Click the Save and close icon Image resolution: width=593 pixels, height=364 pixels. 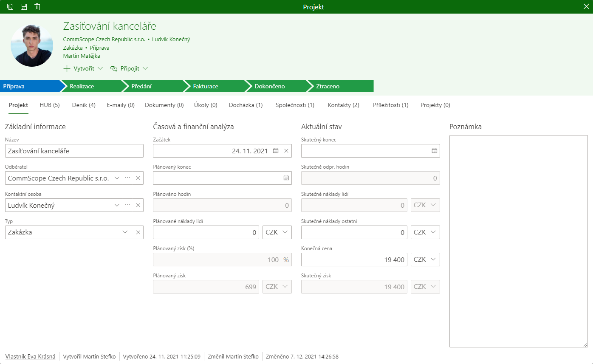click(x=10, y=7)
